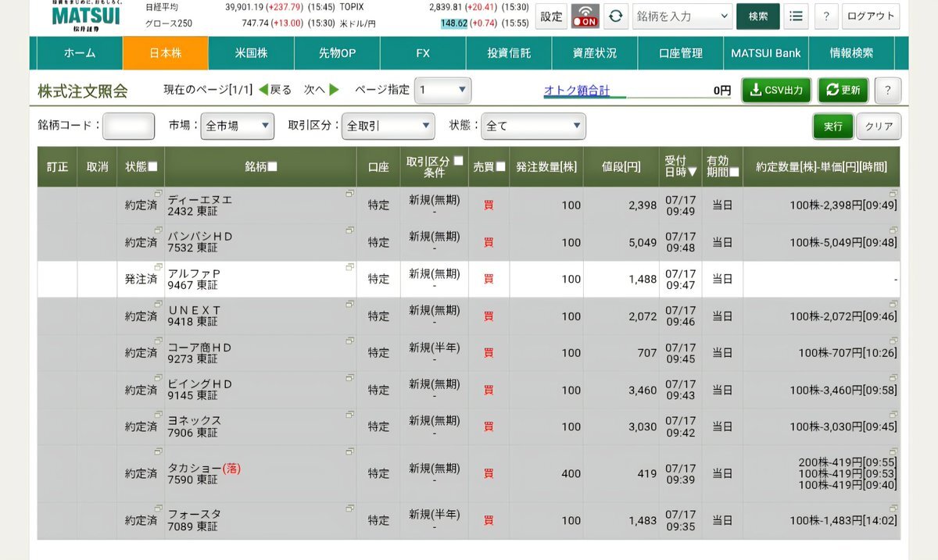Open the 状態 全て dropdown

point(533,126)
